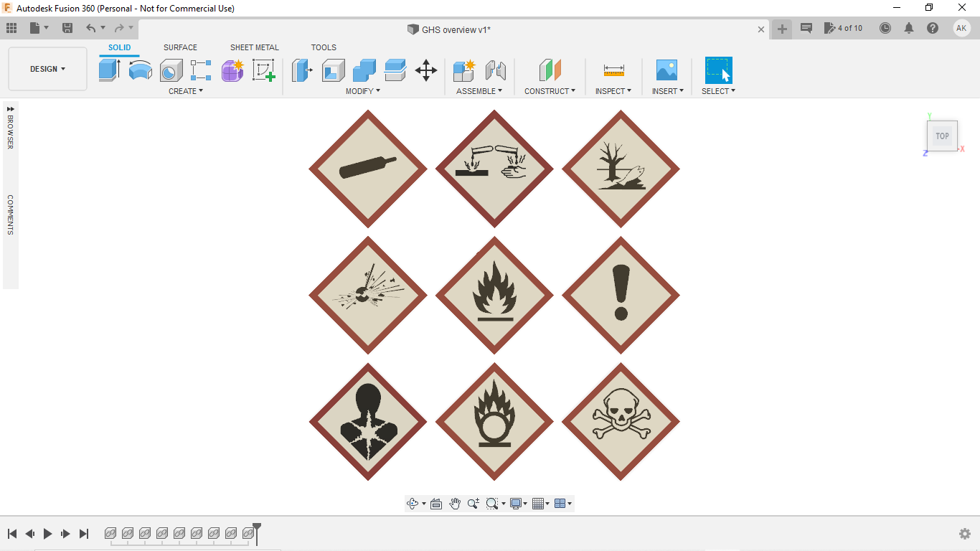The image size is (980, 551).
Task: Switch to the TOOLS tab
Action: (x=324, y=47)
